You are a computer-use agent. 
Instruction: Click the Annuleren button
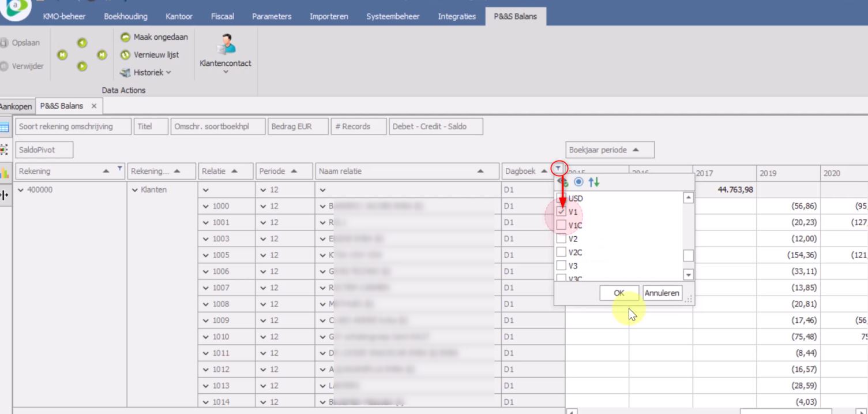662,293
